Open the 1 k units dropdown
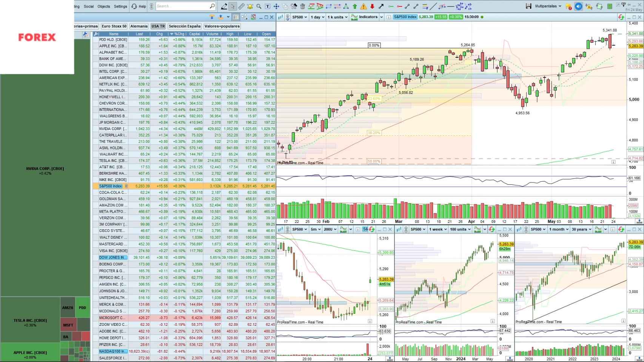Viewport: 644px width, 362px height. tap(337, 17)
